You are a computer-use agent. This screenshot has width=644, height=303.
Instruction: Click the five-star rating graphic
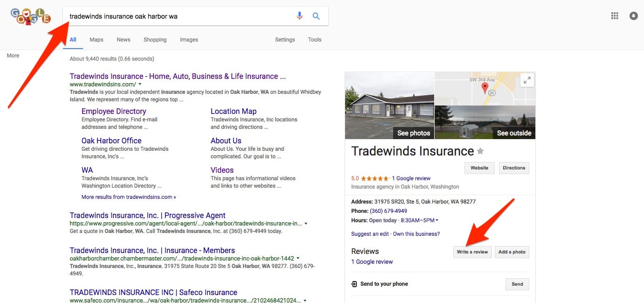tap(374, 178)
